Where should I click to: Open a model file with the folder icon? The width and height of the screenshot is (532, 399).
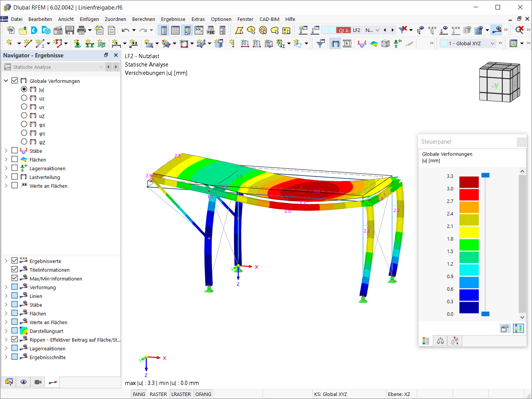point(23,30)
